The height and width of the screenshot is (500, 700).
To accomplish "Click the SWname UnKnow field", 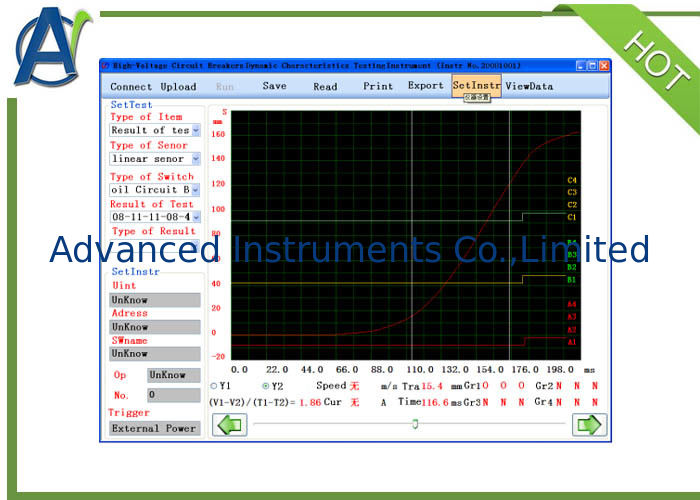I will tap(155, 354).
